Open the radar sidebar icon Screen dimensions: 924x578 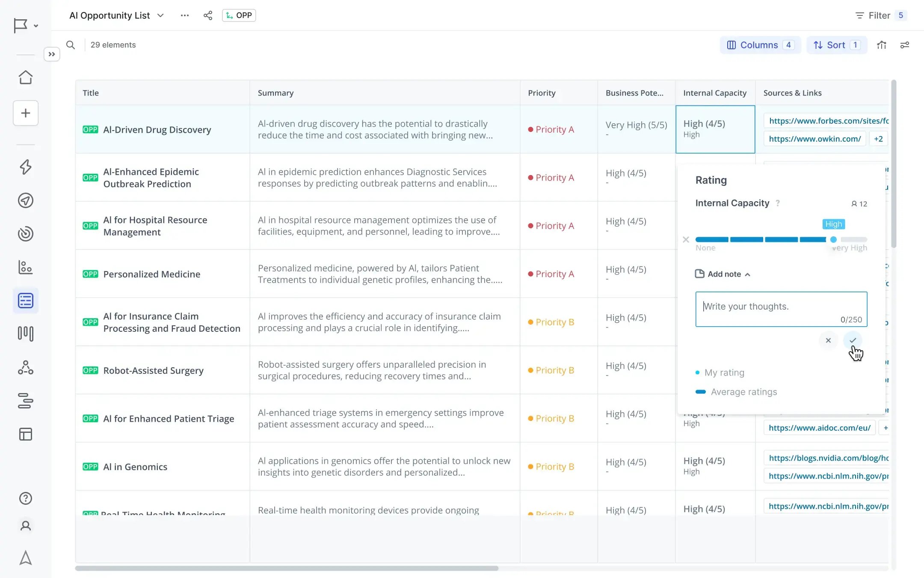(x=26, y=234)
